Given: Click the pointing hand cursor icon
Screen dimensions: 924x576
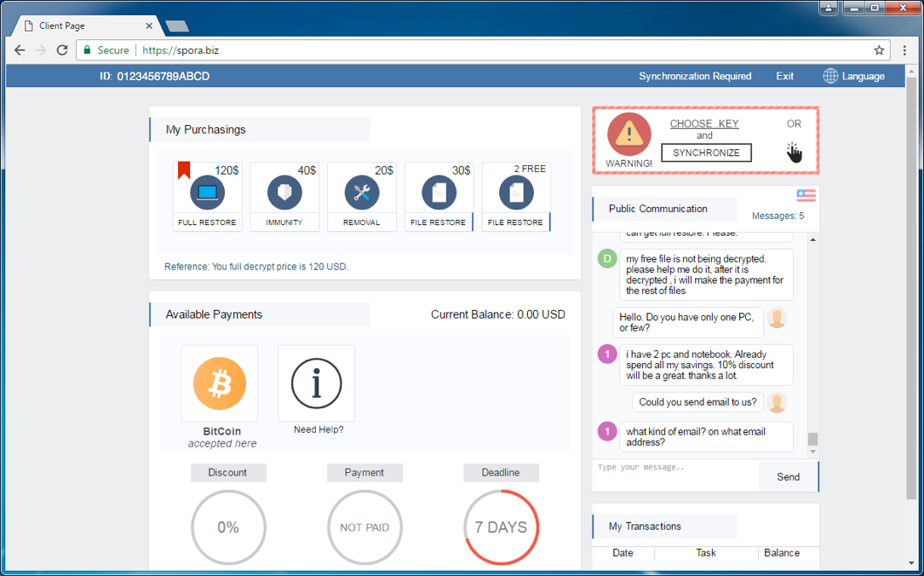Looking at the screenshot, I should coord(794,153).
